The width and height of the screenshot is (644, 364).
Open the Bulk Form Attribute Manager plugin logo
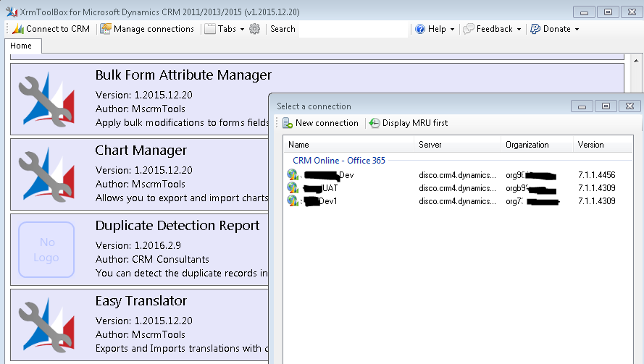click(x=46, y=99)
